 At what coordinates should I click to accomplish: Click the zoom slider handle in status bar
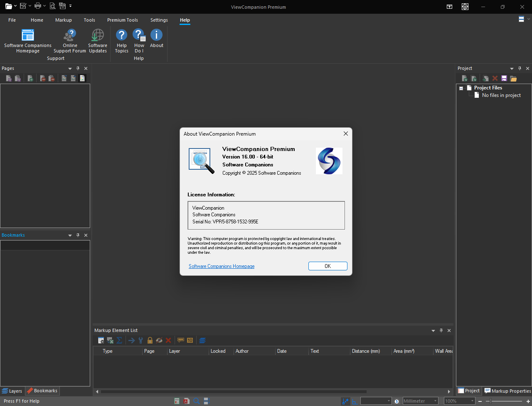pos(491,401)
